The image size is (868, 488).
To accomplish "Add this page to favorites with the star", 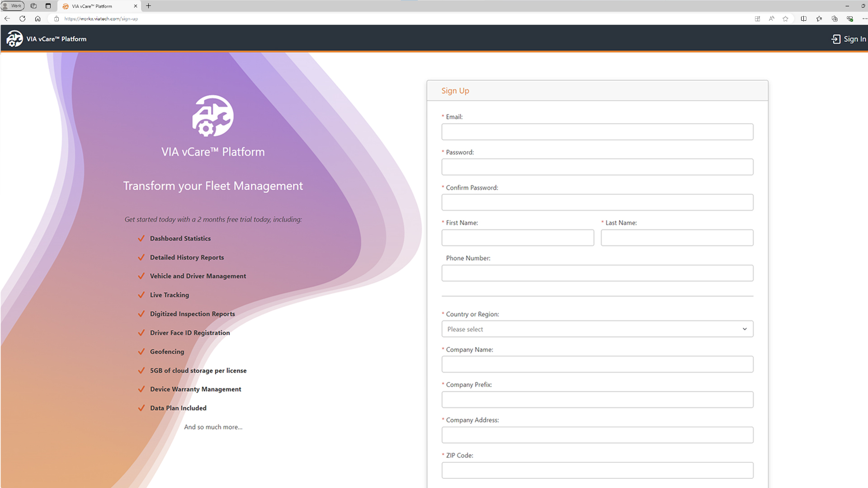I will [785, 19].
